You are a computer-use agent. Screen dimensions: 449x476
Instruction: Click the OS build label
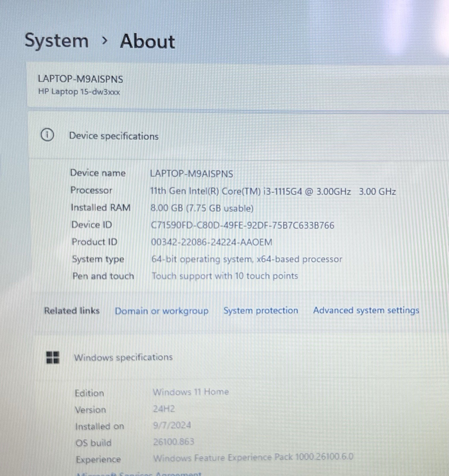click(93, 443)
